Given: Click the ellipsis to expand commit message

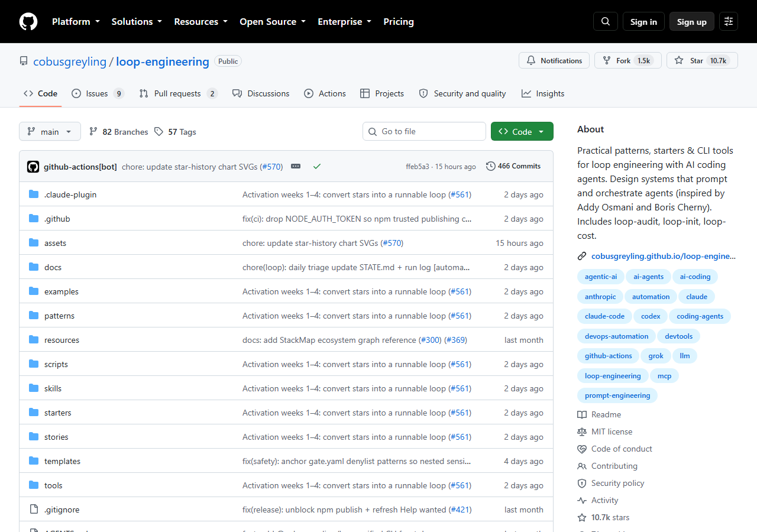Looking at the screenshot, I should [x=296, y=167].
